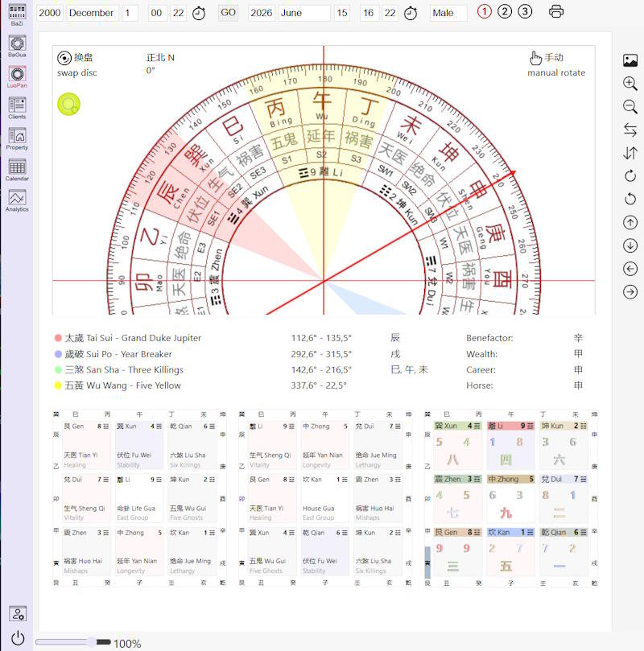The image size is (644, 651).
Task: Click the Kan 1 cell in flying star grid
Action: coord(510,551)
